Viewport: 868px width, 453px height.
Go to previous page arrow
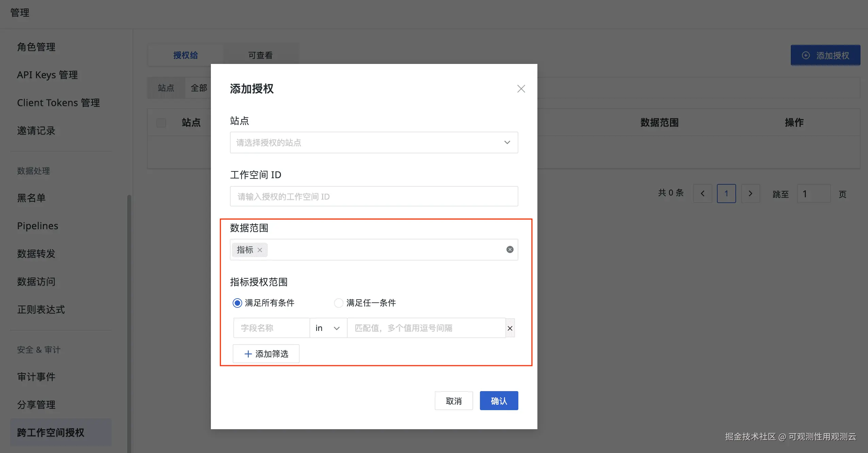point(702,194)
